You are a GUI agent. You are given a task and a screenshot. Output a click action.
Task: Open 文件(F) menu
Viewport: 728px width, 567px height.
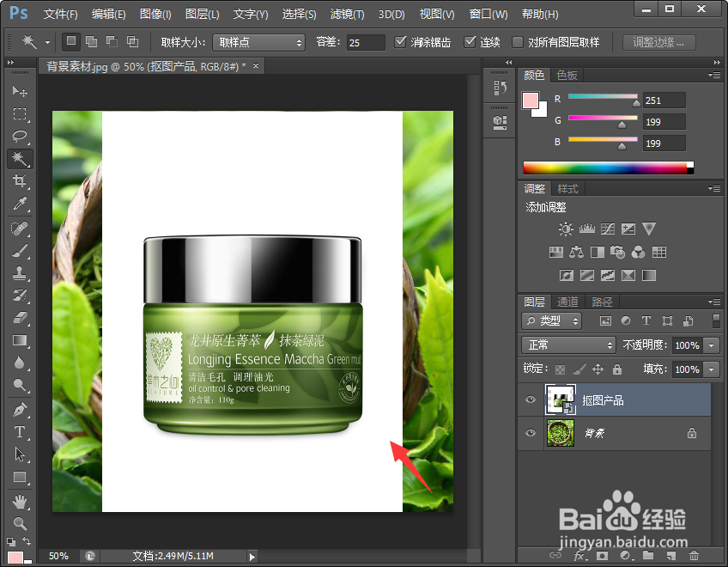[60, 15]
